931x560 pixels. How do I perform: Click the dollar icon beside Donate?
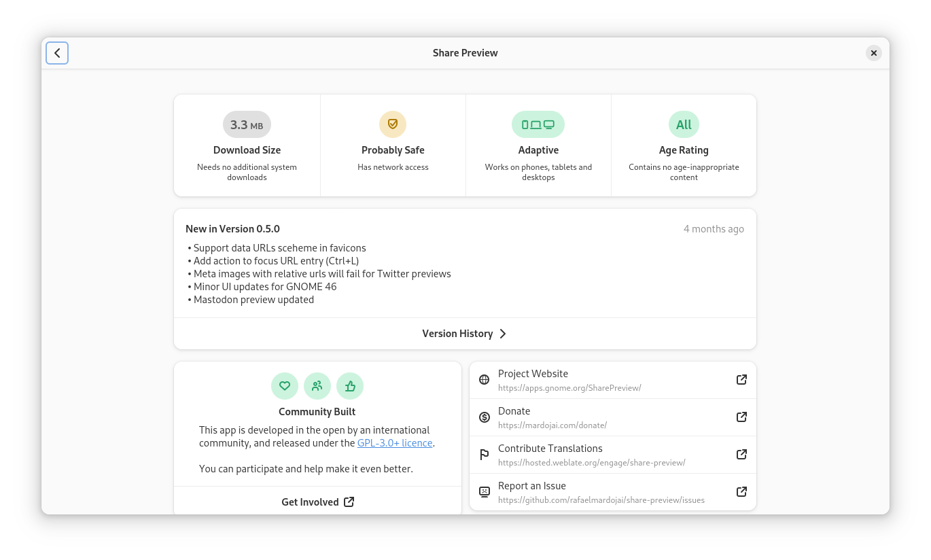[x=485, y=417]
